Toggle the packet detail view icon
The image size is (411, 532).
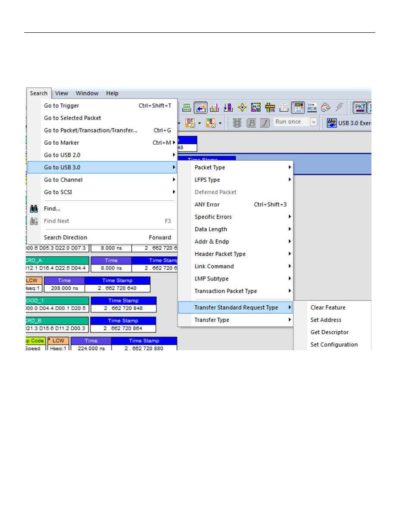coord(298,107)
